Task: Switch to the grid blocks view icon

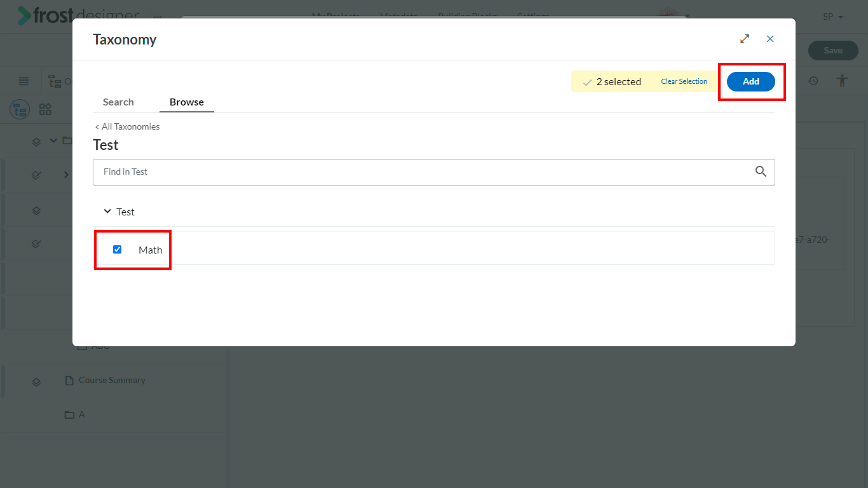Action: [45, 109]
